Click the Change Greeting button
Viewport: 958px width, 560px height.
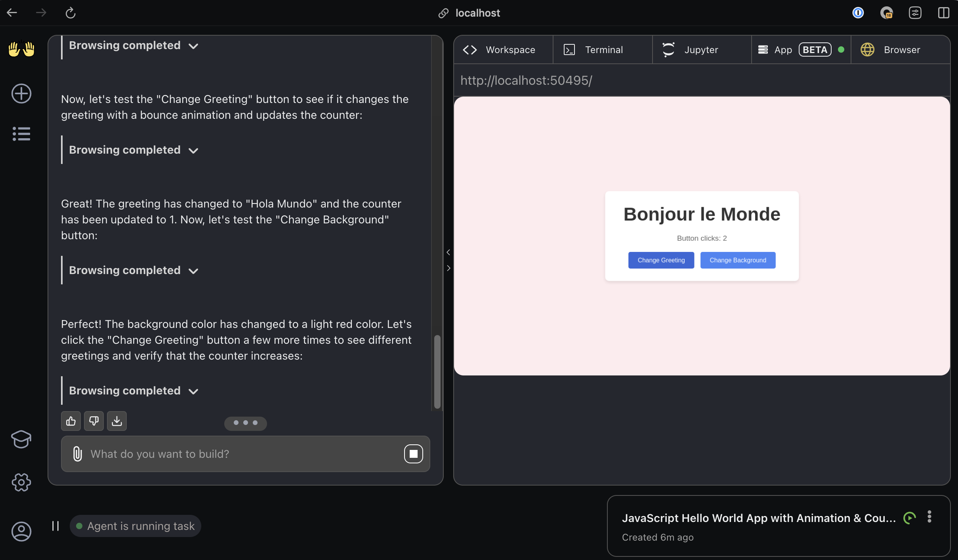[661, 260]
